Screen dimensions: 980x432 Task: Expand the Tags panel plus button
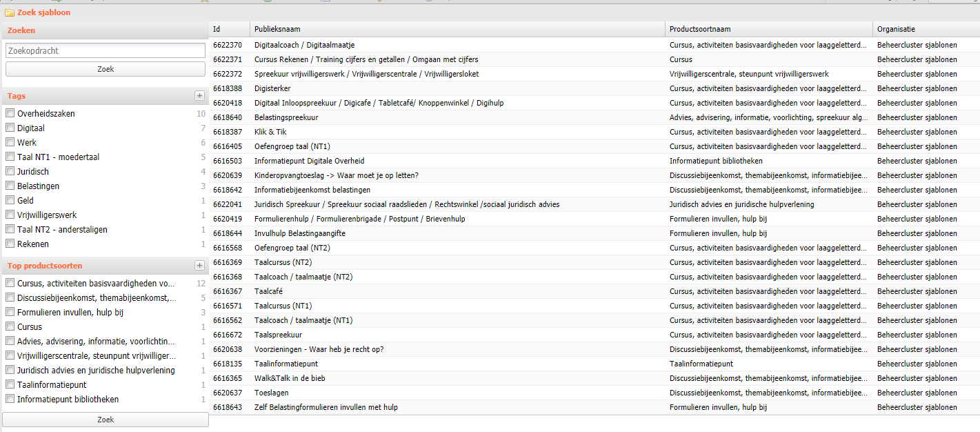tap(199, 96)
